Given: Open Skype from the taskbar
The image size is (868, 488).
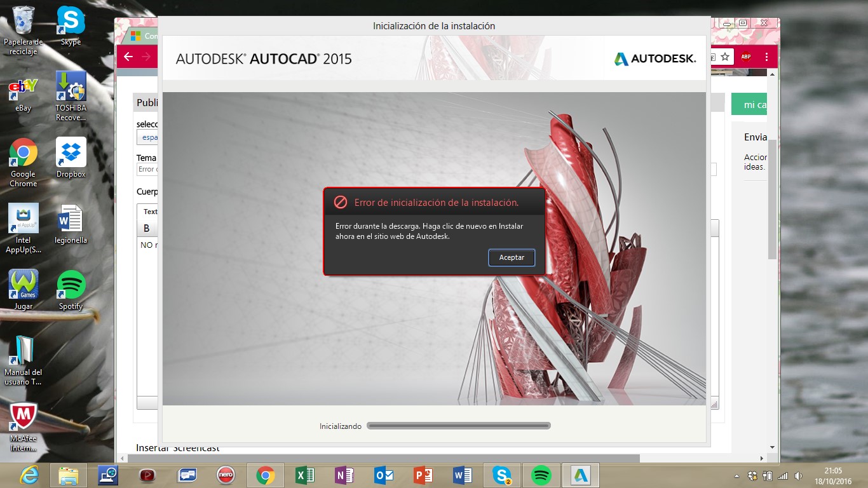Looking at the screenshot, I should tap(502, 475).
